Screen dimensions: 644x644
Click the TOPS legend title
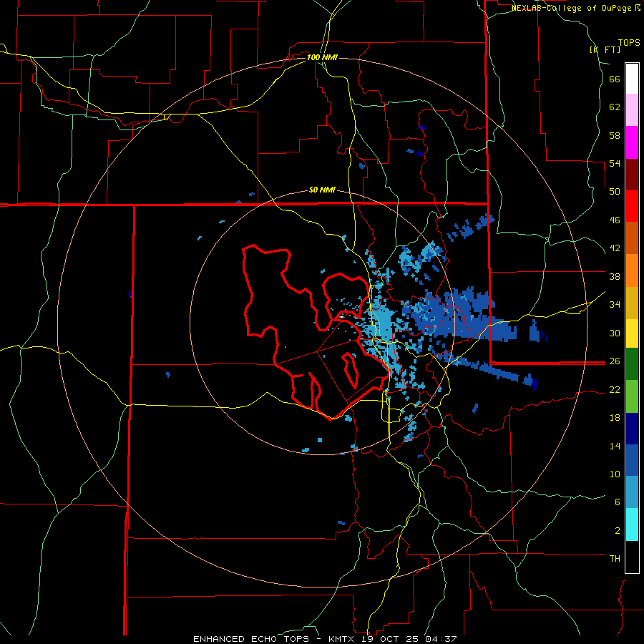pyautogui.click(x=629, y=42)
